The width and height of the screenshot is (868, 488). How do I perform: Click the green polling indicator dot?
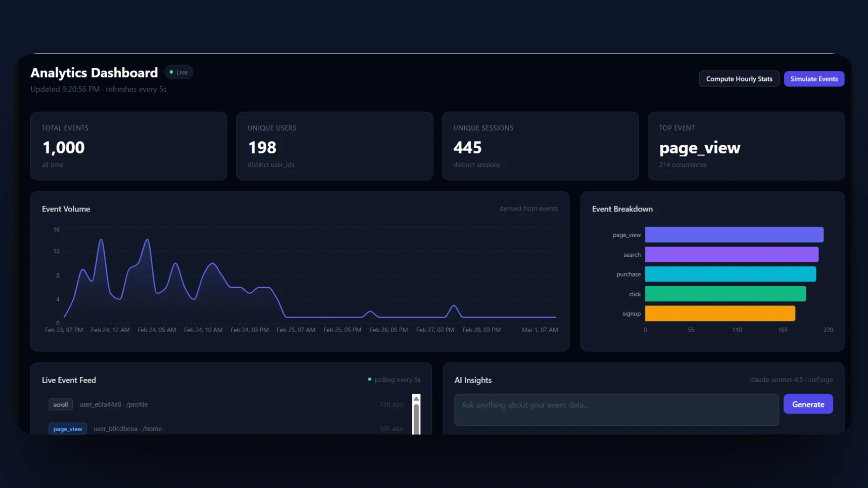369,380
